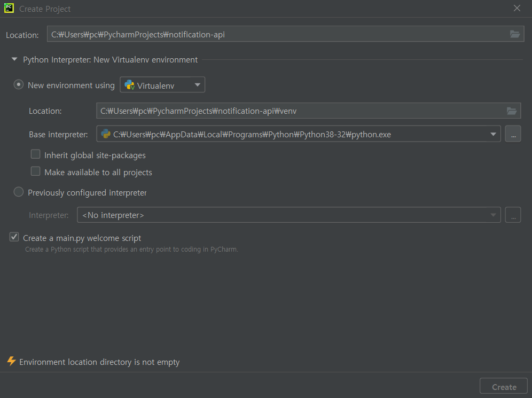Click ellipsis button next to Base interpreter
532x398 pixels.
coord(513,134)
